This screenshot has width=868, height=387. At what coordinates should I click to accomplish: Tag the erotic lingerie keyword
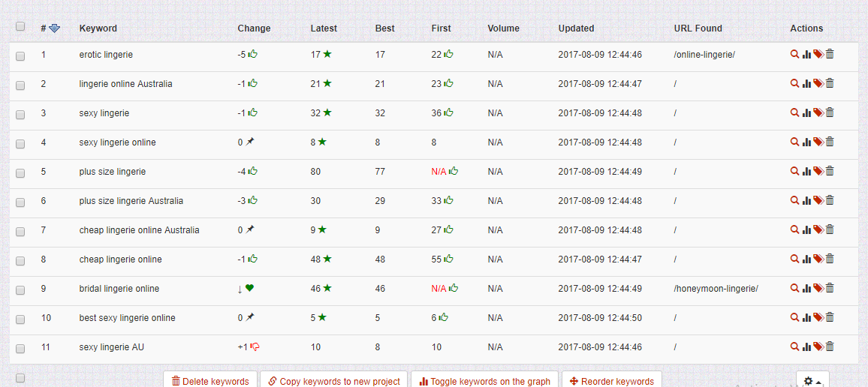pos(818,54)
